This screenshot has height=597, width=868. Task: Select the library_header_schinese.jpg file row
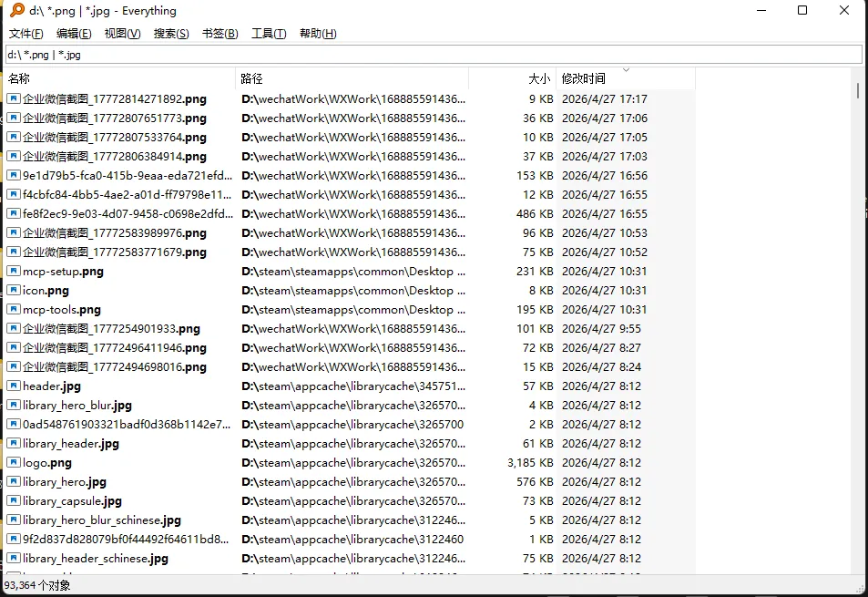click(96, 559)
